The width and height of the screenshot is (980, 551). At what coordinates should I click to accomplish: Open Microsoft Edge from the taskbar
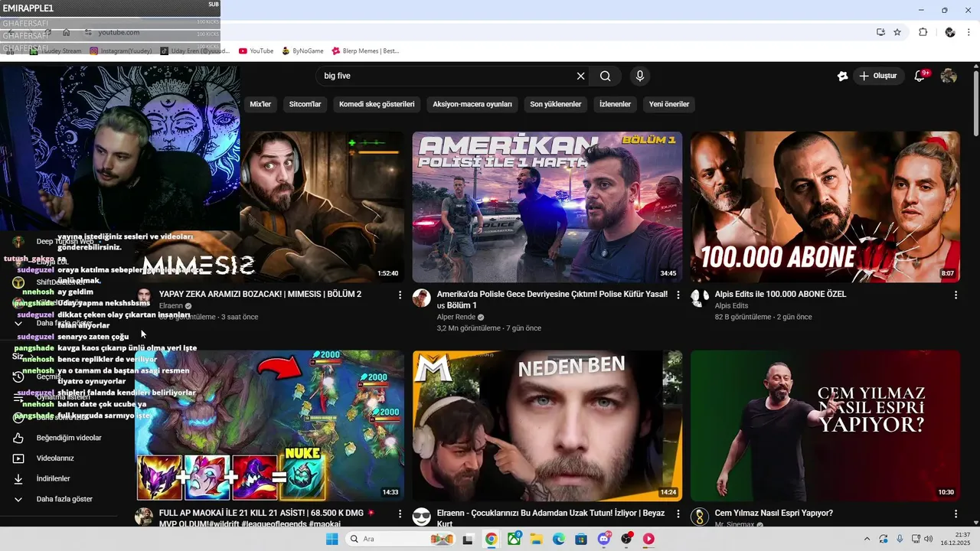click(559, 539)
